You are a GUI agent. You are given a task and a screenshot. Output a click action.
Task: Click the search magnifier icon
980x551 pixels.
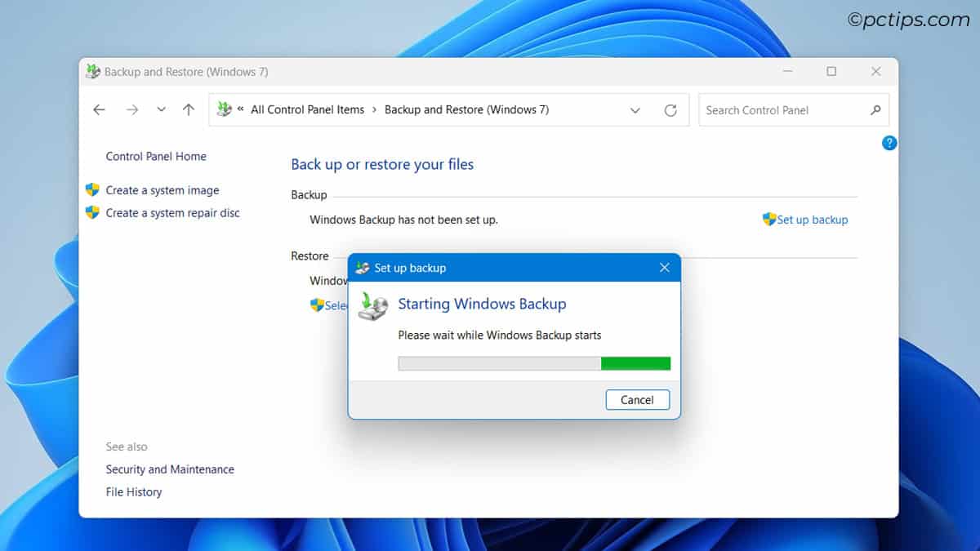coord(875,110)
